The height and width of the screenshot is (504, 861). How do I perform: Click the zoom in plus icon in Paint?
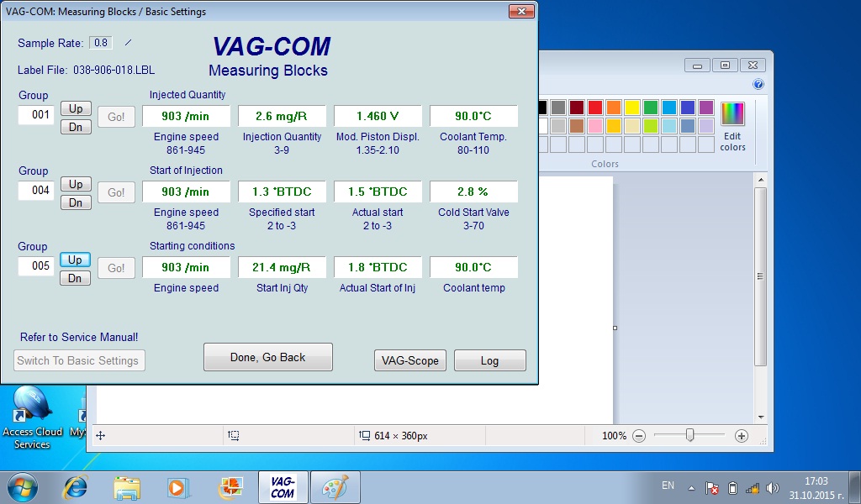click(741, 436)
